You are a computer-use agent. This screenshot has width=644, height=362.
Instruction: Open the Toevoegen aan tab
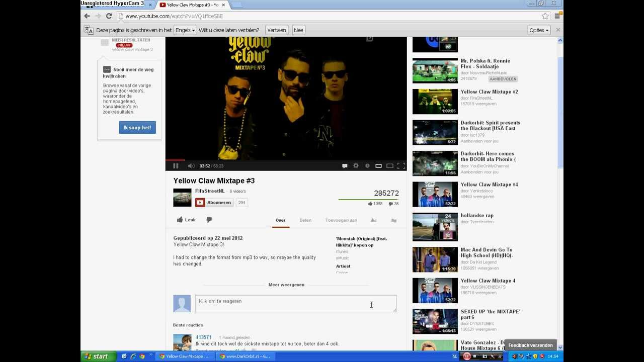(x=341, y=220)
